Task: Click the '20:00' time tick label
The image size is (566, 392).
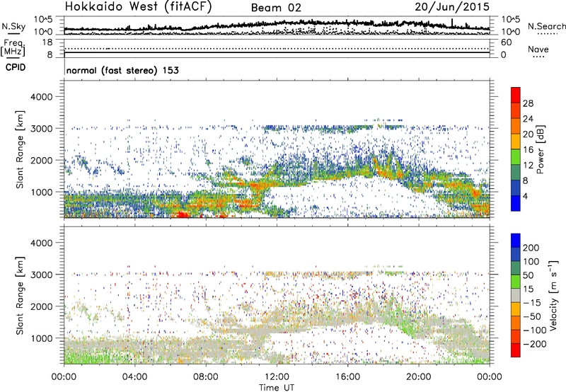Action: point(419,377)
